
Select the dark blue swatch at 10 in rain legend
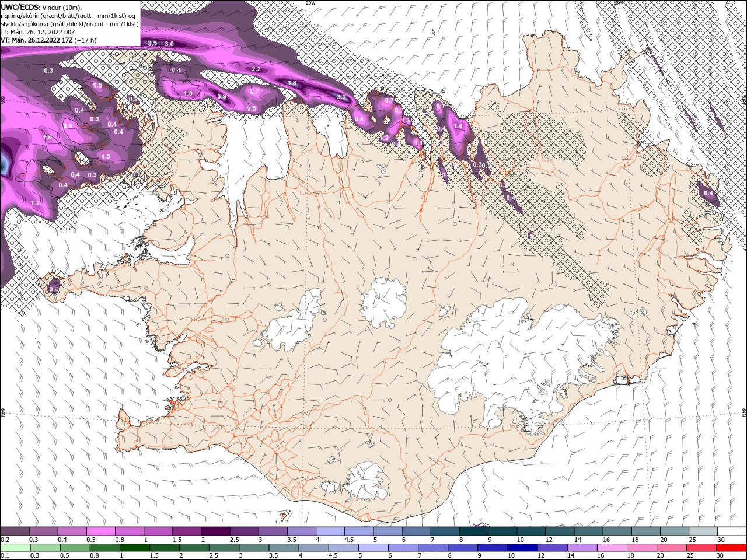pos(522,547)
